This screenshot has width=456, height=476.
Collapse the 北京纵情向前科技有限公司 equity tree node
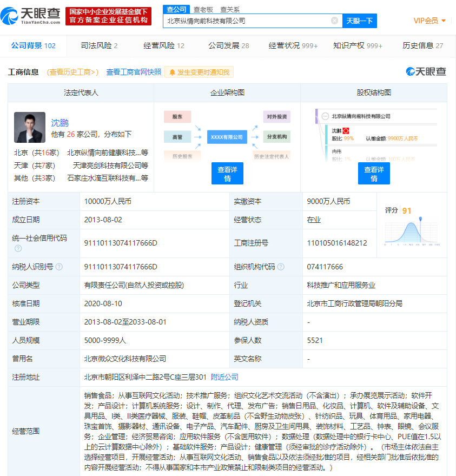325,116
